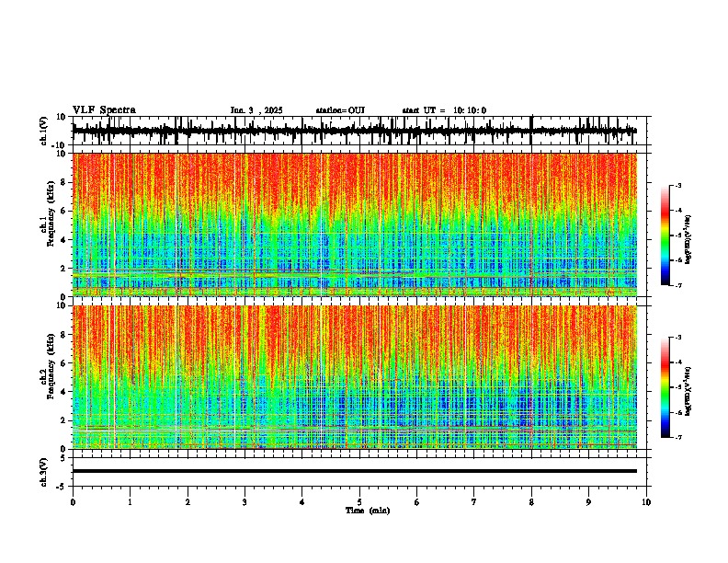Screen dimensions: 728x563
Task: Click the "-10" tick on ch.1 voltage axis
Action: [60, 145]
